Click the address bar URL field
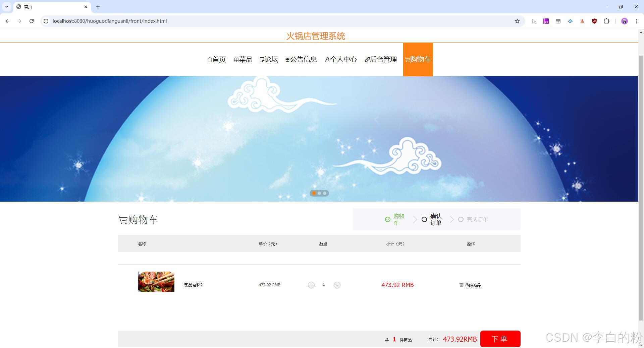Viewport: 644px width, 348px height. 282,21
